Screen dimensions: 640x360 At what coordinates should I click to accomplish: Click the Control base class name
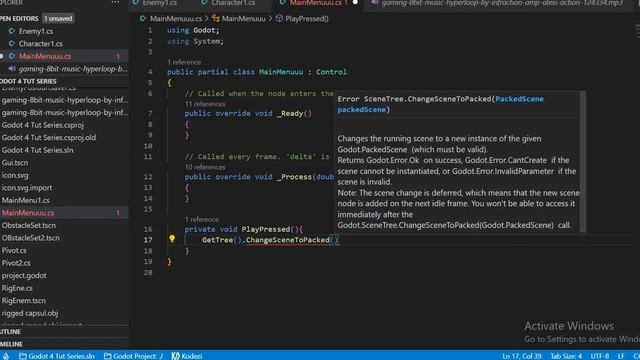tap(331, 72)
